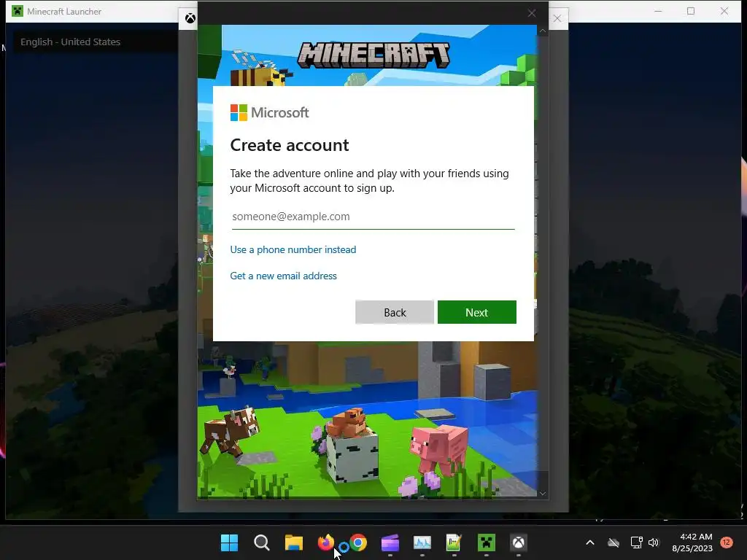Open notification center badge showing 12
Screen dimensions: 747x560
click(x=727, y=542)
